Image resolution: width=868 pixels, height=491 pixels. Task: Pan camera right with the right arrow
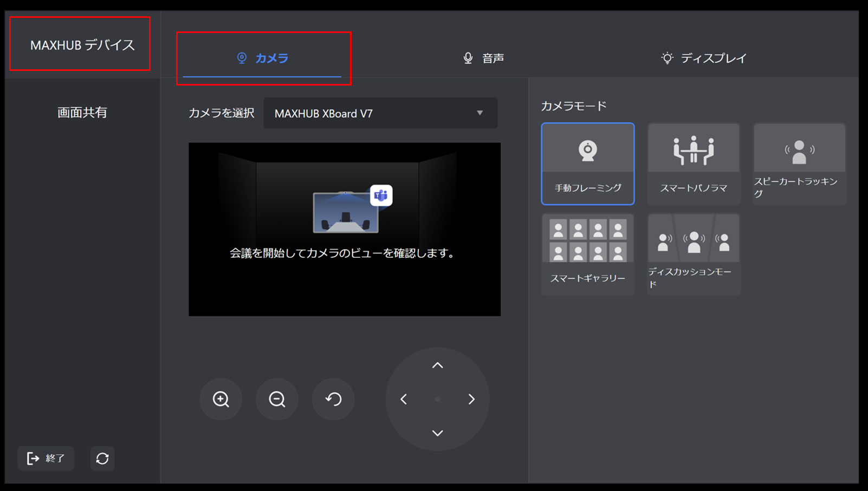pos(471,400)
